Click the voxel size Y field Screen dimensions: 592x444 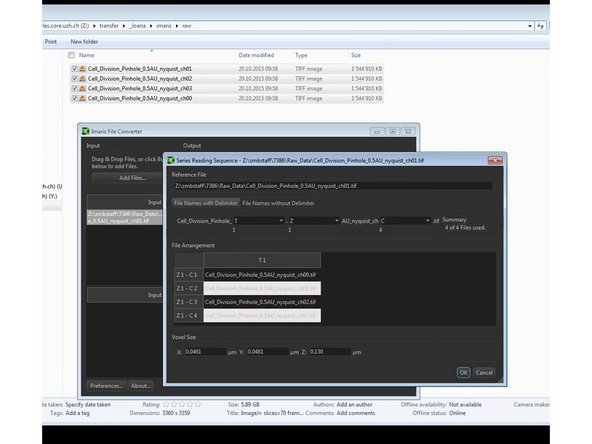267,352
